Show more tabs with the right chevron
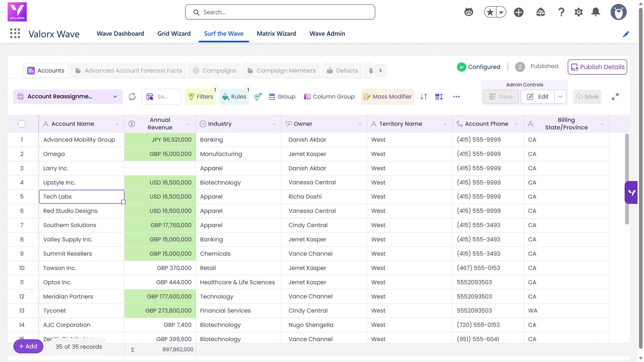Viewport: 644px width, 362px height. (x=380, y=71)
